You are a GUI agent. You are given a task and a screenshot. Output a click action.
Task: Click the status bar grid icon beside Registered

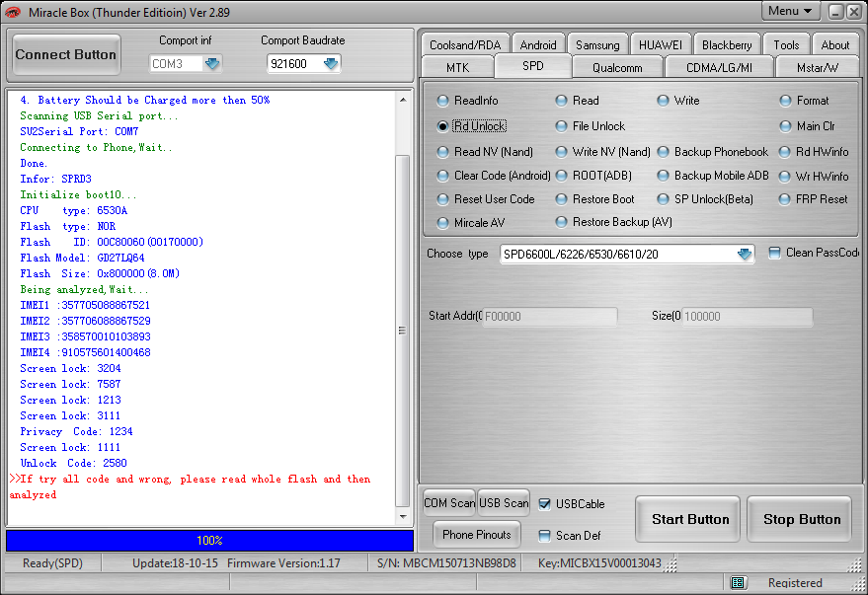[738, 582]
